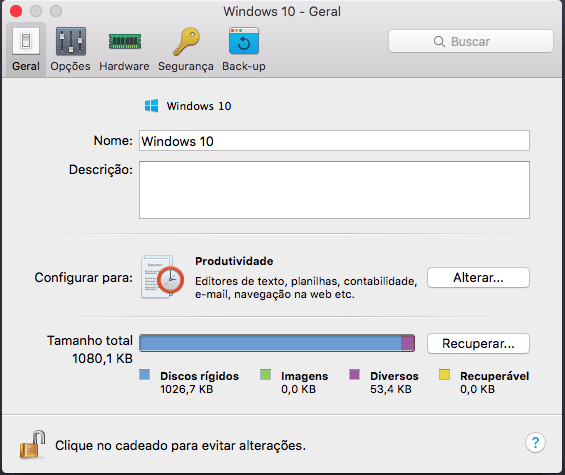Image resolution: width=565 pixels, height=475 pixels.
Task: Click the Tamanho total label
Action: [x=90, y=341]
